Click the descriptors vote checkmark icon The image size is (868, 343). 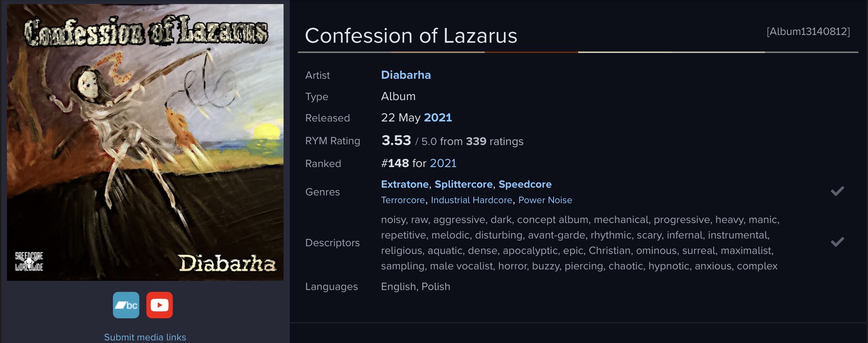[837, 242]
